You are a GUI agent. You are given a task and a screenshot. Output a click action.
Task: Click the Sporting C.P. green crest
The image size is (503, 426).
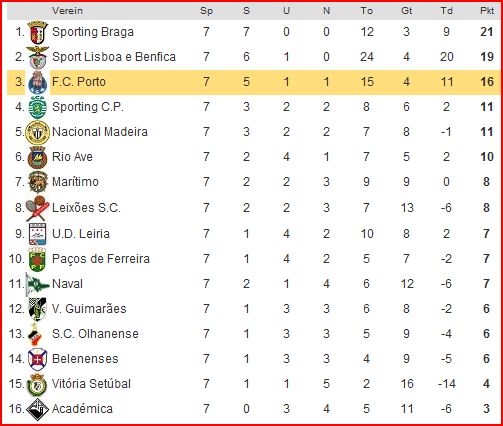[38, 107]
